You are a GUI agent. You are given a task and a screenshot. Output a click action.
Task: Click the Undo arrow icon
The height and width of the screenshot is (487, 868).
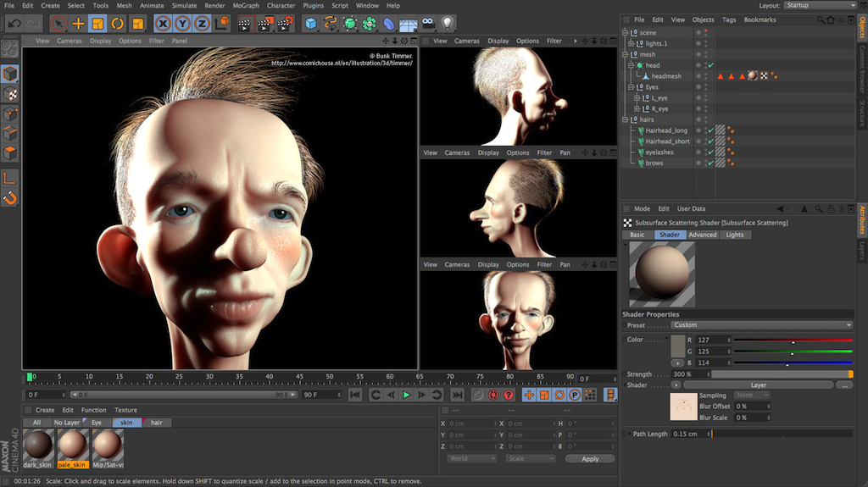14,23
